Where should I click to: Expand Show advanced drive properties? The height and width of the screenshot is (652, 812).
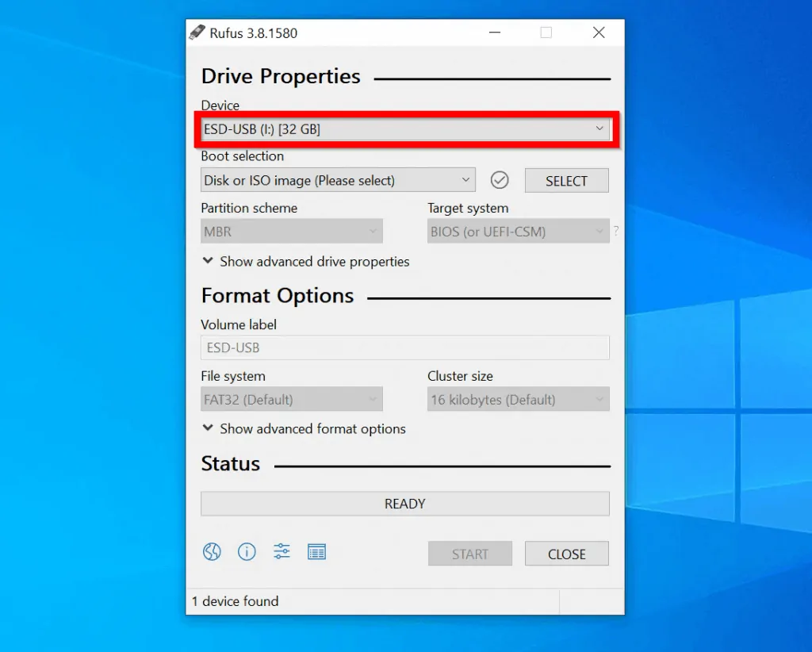click(306, 262)
